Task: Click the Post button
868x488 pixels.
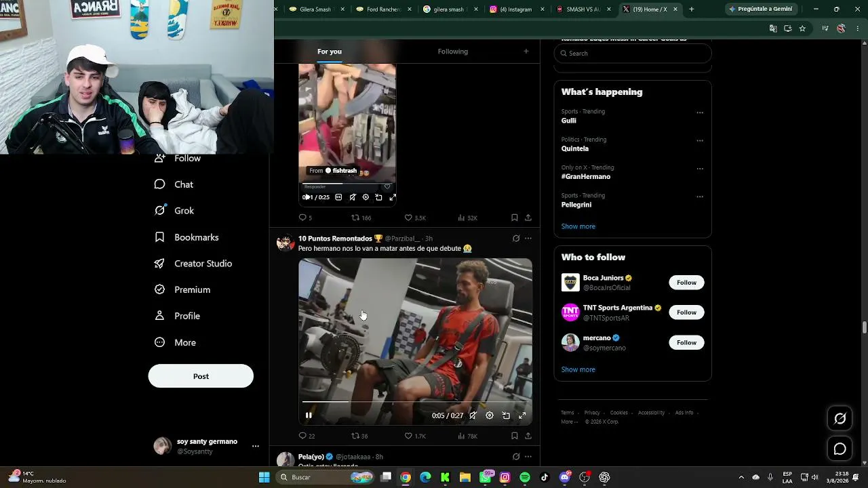Action: point(201,376)
